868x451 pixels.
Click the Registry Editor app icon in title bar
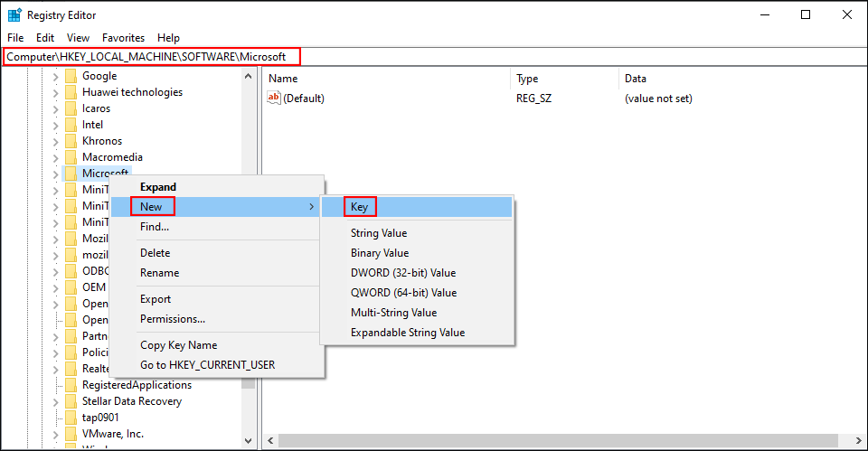pyautogui.click(x=14, y=15)
